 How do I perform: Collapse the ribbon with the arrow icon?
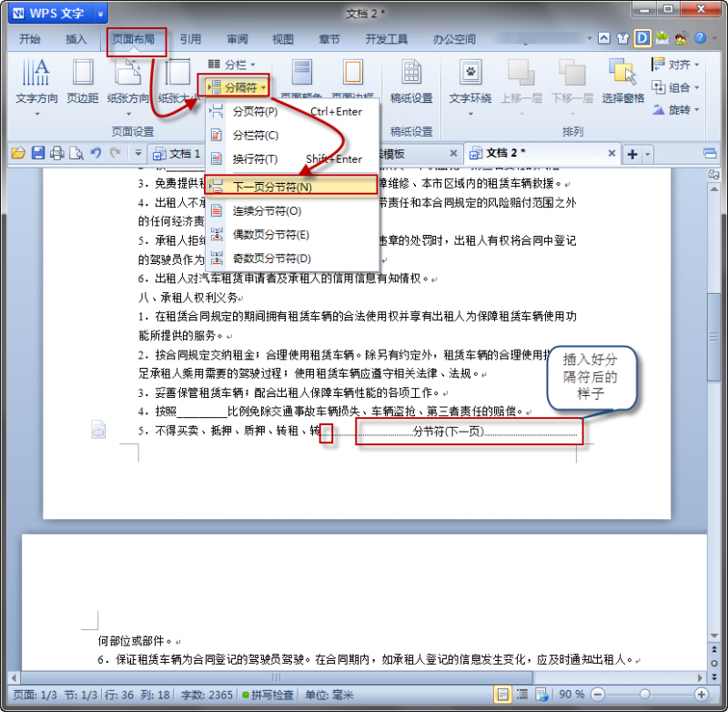pyautogui.click(x=603, y=37)
